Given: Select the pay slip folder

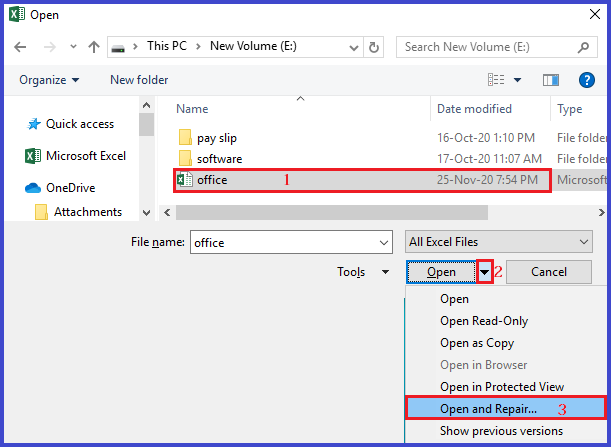Looking at the screenshot, I should coord(217,138).
